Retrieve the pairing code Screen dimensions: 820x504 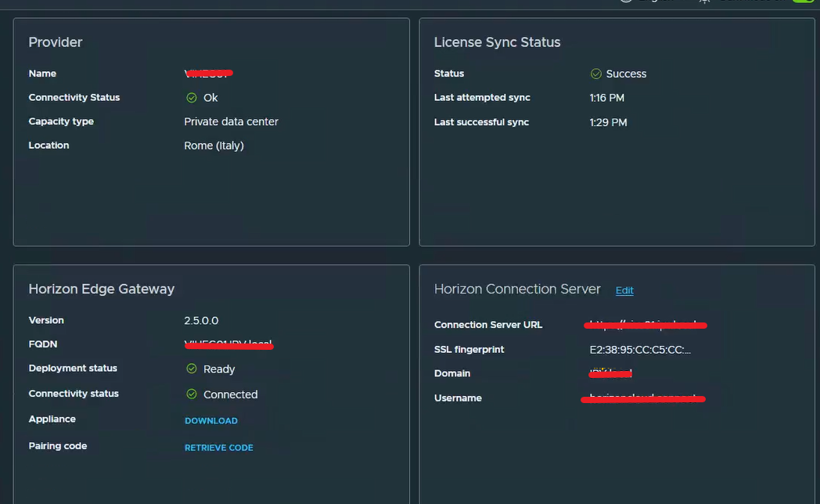(218, 448)
